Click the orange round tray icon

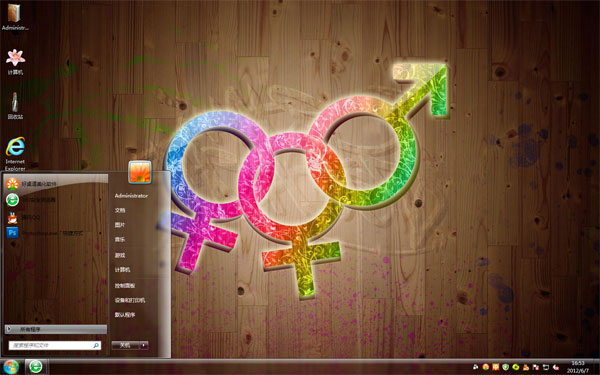click(486, 367)
